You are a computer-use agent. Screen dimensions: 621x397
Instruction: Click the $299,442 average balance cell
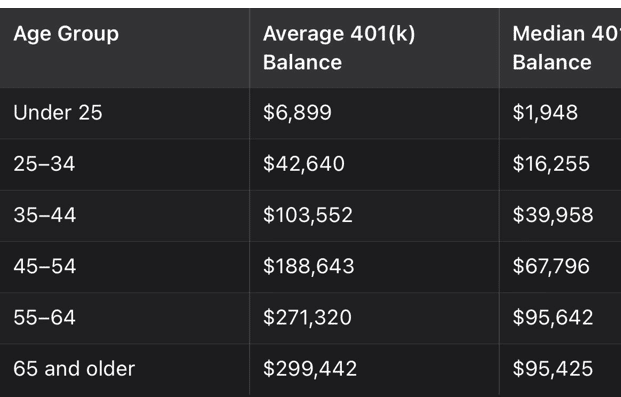310,369
